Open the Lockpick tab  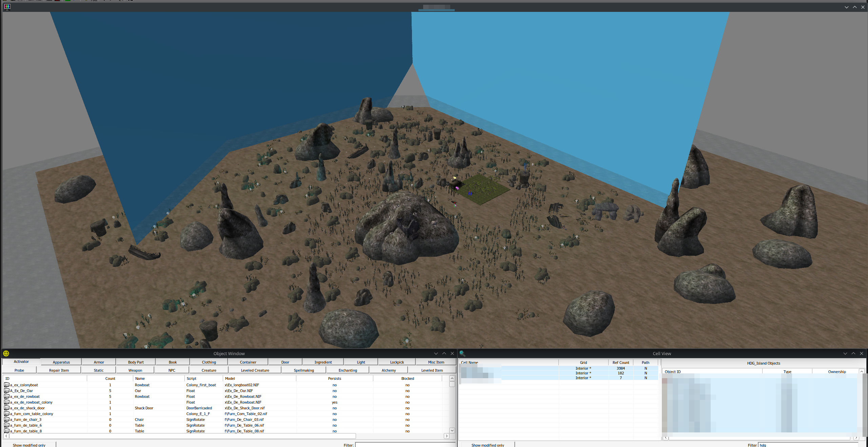coord(397,362)
